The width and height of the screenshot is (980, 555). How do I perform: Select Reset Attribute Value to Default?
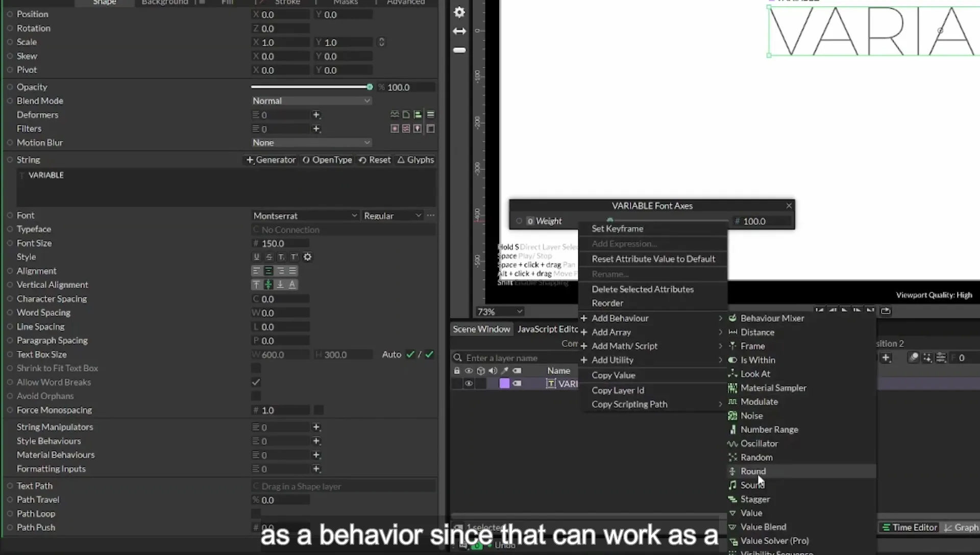point(652,259)
